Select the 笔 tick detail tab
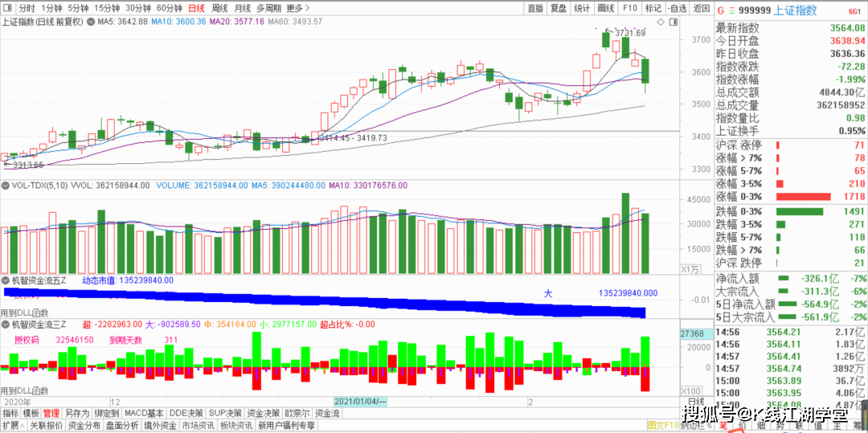 click(x=723, y=425)
